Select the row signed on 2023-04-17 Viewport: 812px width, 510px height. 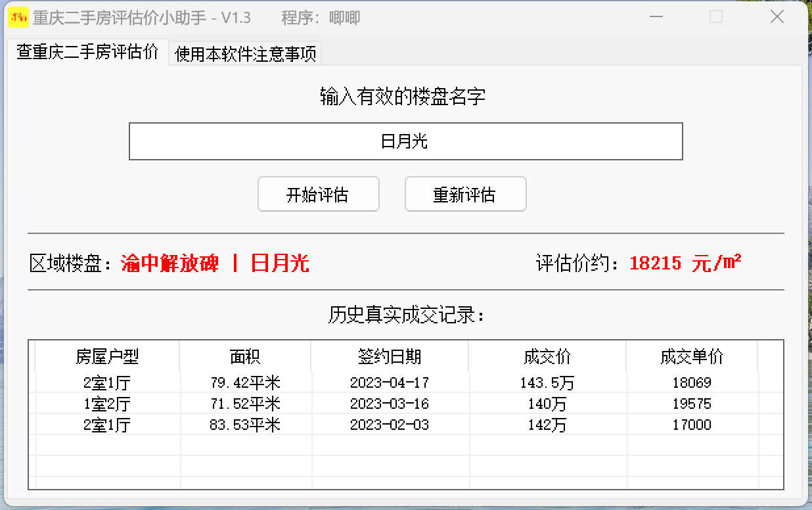pyautogui.click(x=390, y=382)
